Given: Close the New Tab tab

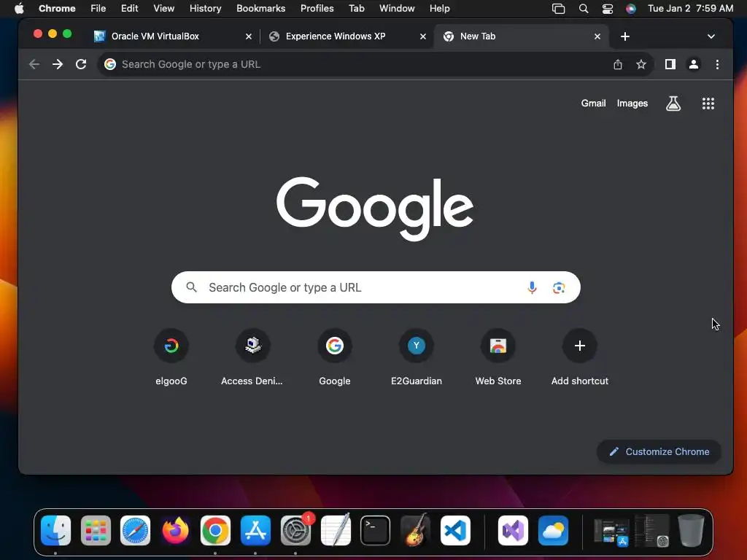Looking at the screenshot, I should (x=597, y=36).
